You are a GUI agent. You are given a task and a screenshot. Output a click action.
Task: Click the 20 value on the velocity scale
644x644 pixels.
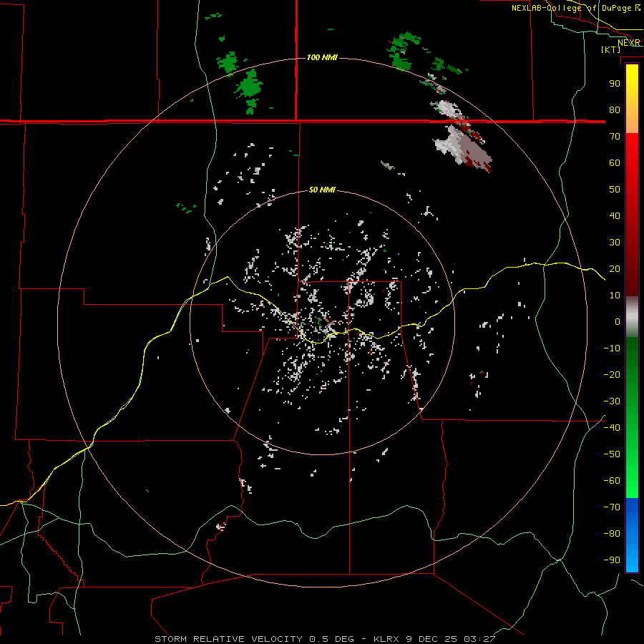tap(615, 269)
